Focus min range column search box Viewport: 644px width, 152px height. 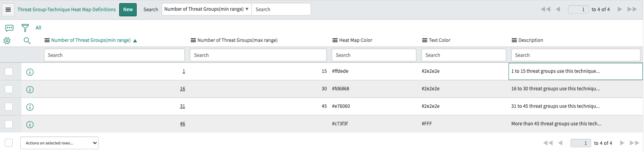114,55
